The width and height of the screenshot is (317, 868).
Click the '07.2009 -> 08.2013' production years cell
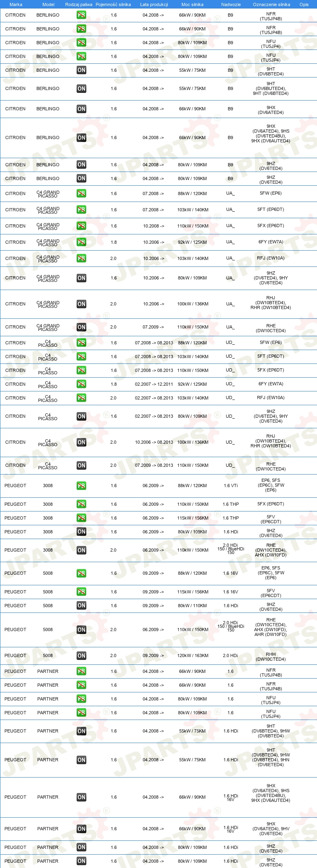pos(154,465)
